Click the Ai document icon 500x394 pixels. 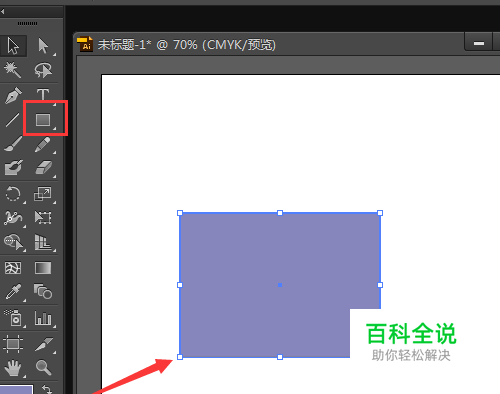pos(85,44)
